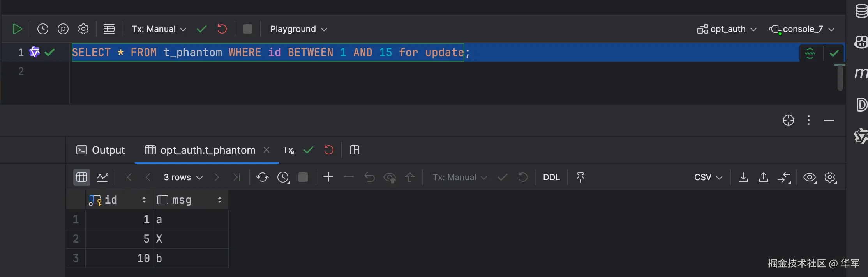The image size is (868, 277).
Task: Click the add row plus icon
Action: [328, 177]
